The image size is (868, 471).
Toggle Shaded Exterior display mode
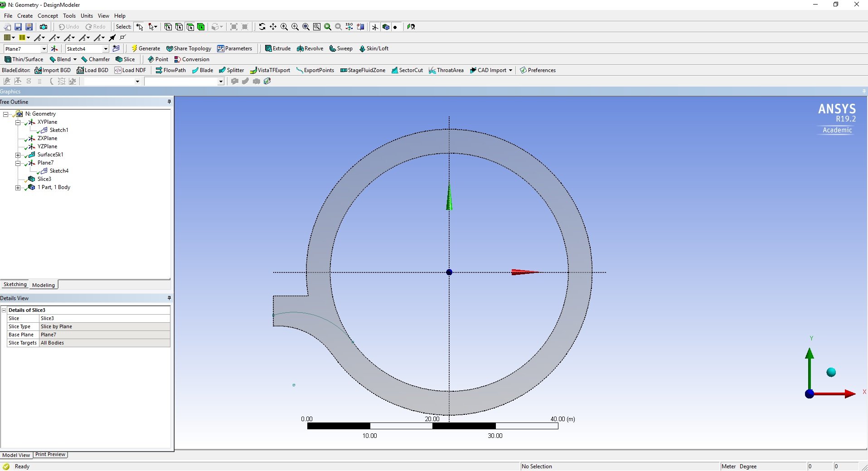point(387,27)
